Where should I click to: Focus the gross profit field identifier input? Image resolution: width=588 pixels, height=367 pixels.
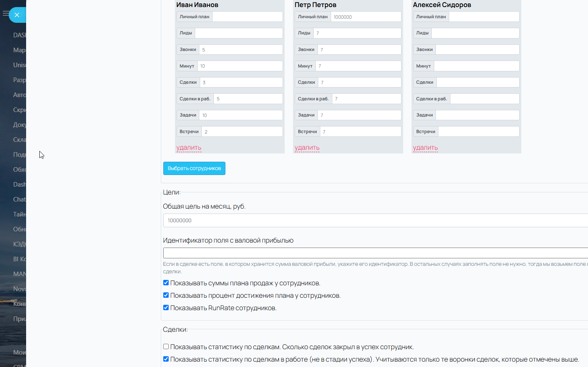click(x=375, y=253)
